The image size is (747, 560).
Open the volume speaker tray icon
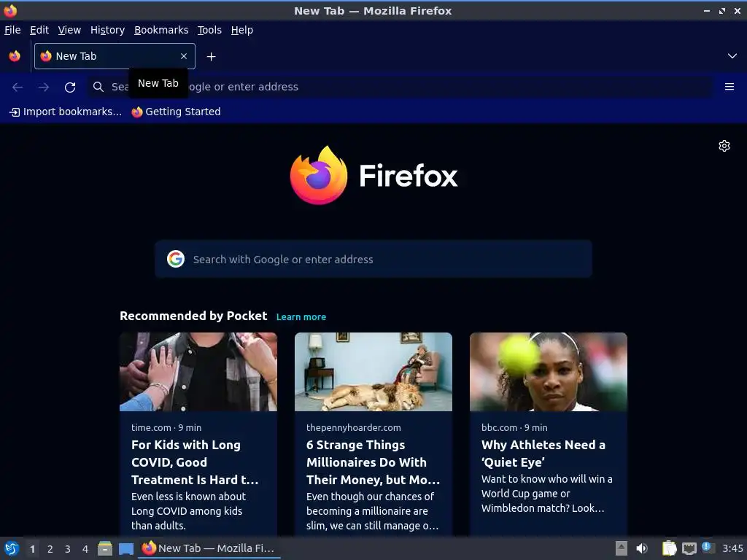642,548
